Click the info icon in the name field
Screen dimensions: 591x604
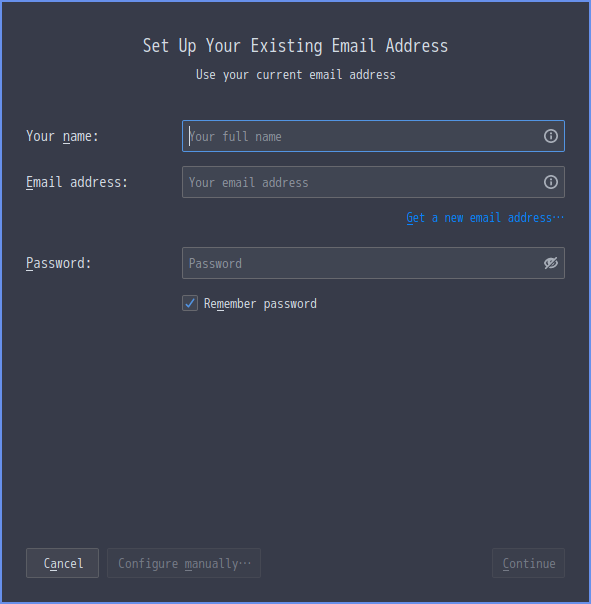(551, 136)
